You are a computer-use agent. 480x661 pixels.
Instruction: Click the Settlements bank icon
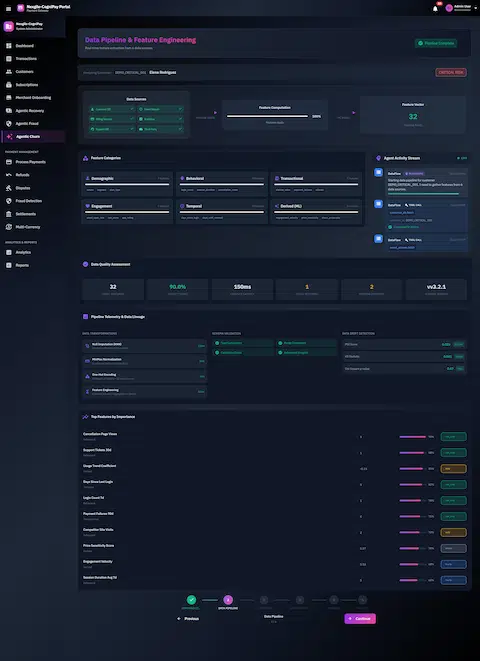click(9, 214)
